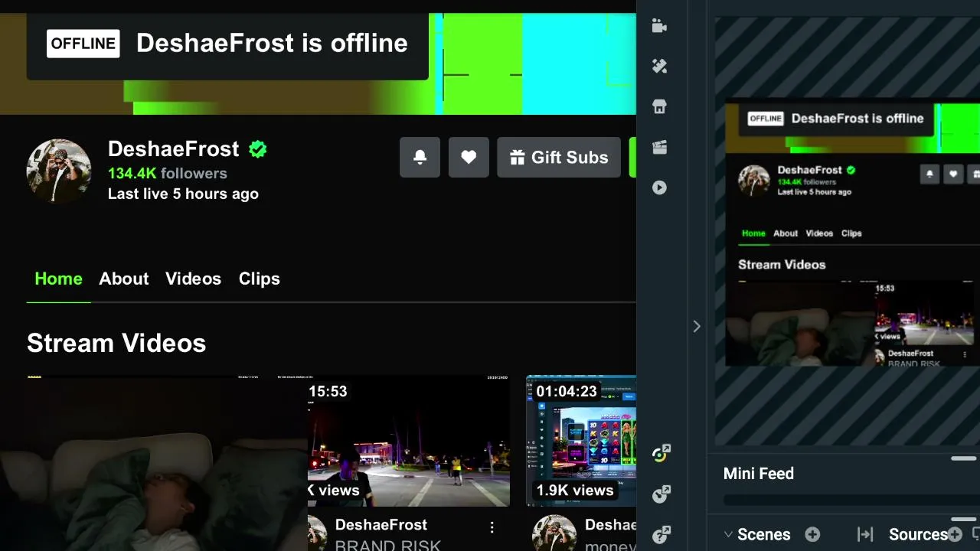This screenshot has width=980, height=551.
Task: Click the 1.9K views label on video
Action: coord(574,490)
